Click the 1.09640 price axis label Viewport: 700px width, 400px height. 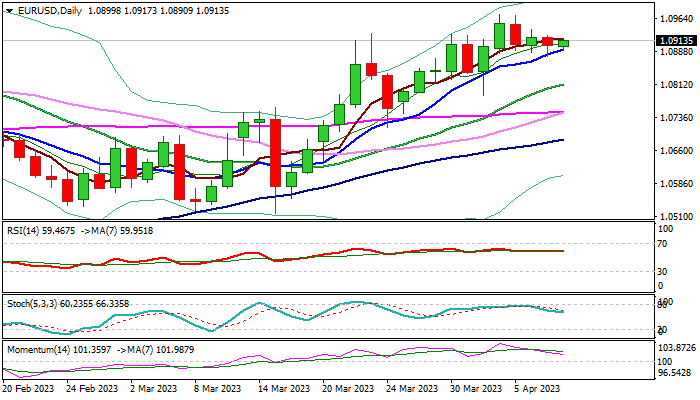(x=676, y=19)
